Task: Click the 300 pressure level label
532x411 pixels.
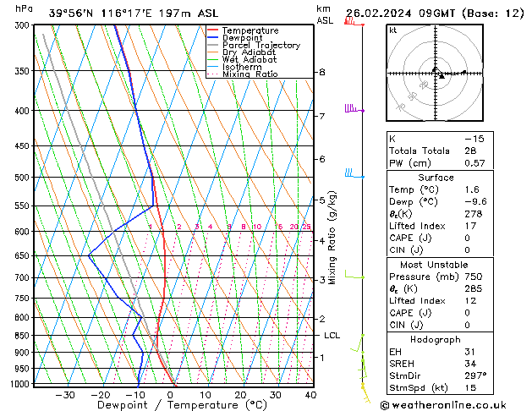Action: pos(24,25)
